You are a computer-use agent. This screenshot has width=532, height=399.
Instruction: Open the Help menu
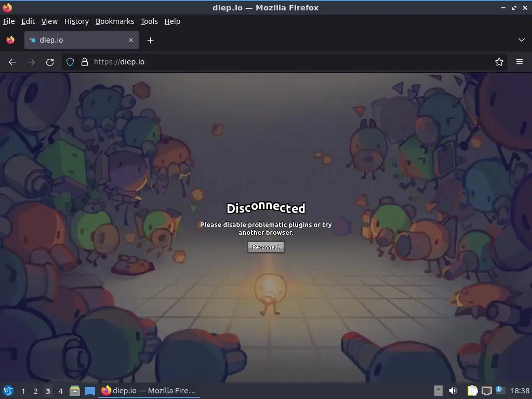(x=172, y=21)
